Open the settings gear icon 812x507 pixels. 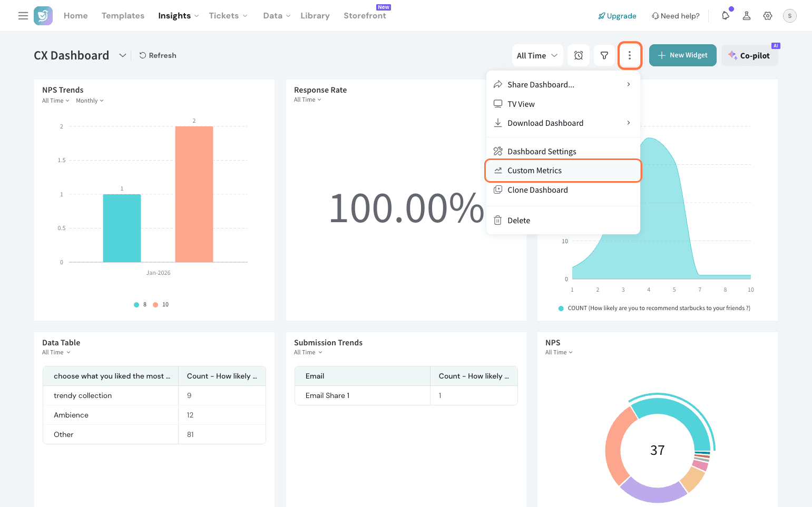click(x=768, y=16)
